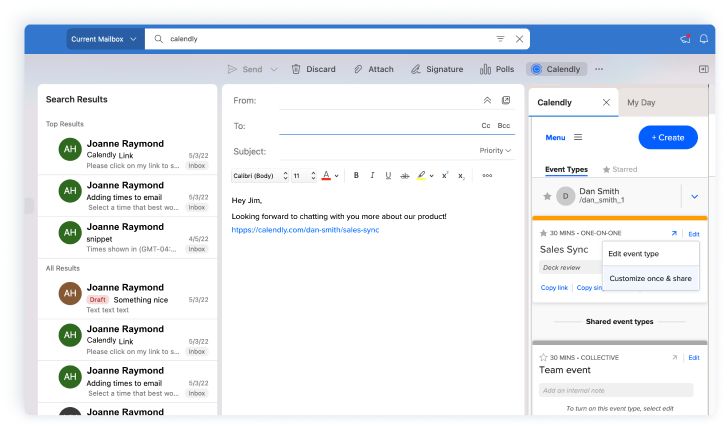This screenshot has width=727, height=428.
Task: Click the + Create button
Action: 668,137
